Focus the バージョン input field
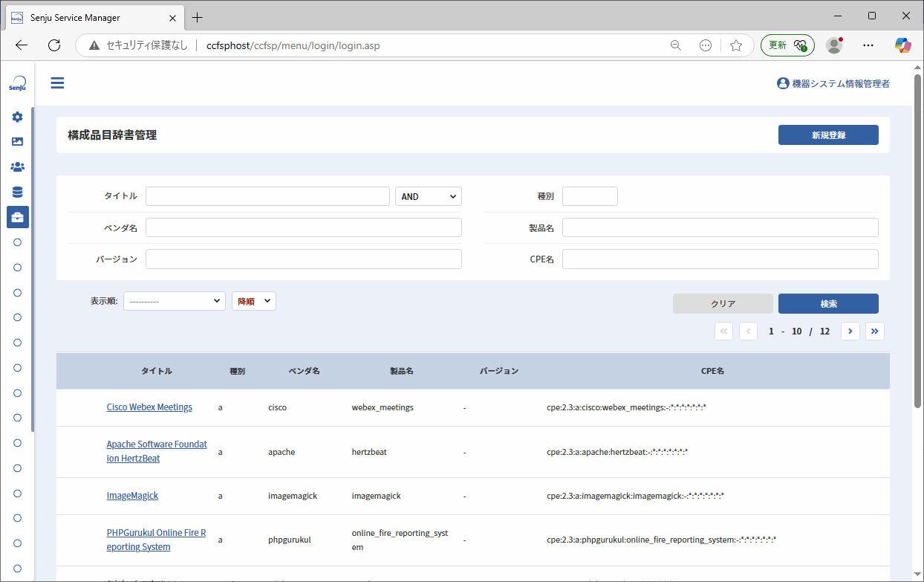The height and width of the screenshot is (582, 924). click(304, 259)
